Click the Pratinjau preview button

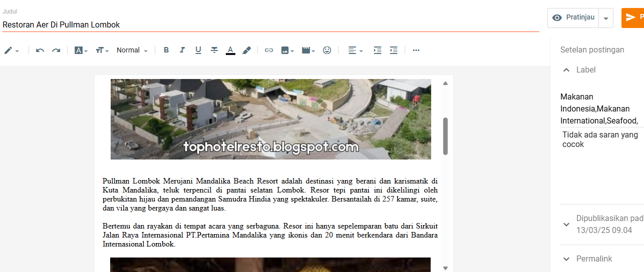(573, 17)
